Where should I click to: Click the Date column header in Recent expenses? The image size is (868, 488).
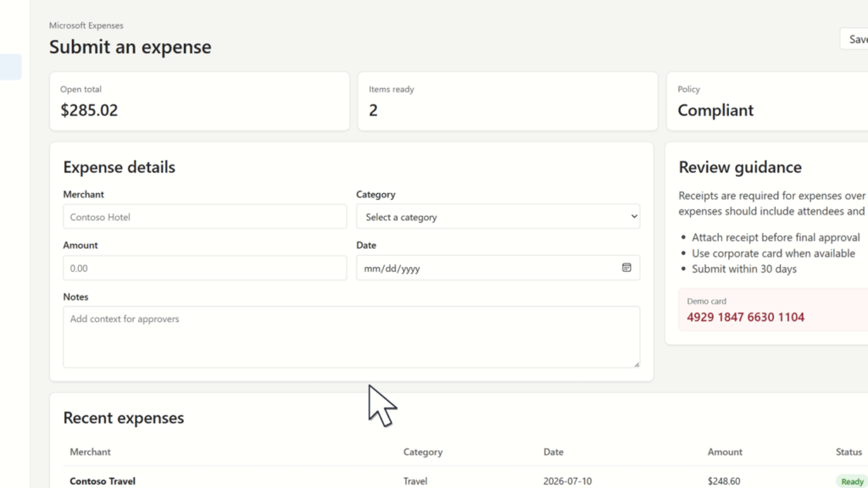[x=553, y=452]
